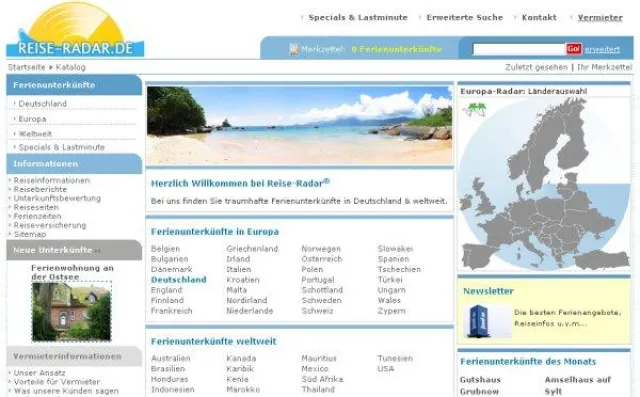Select Frankreich in Europa list

click(171, 311)
